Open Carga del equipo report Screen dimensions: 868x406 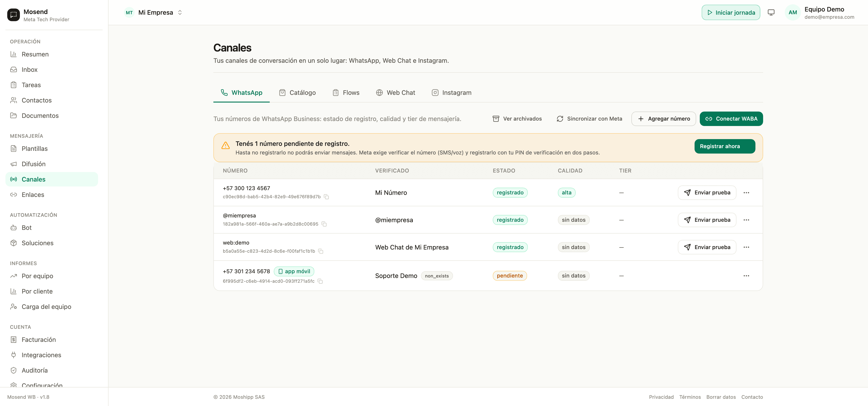coord(52,307)
